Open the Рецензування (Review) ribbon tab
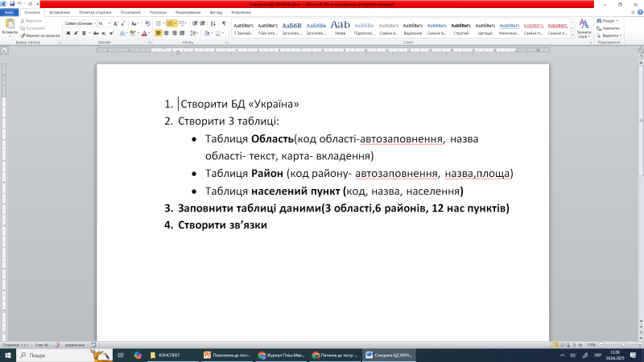Image resolution: width=644 pixels, height=362 pixels. (x=188, y=13)
